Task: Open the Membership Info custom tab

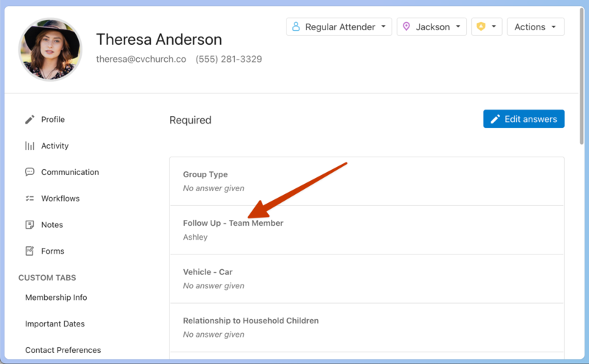Action: [56, 297]
